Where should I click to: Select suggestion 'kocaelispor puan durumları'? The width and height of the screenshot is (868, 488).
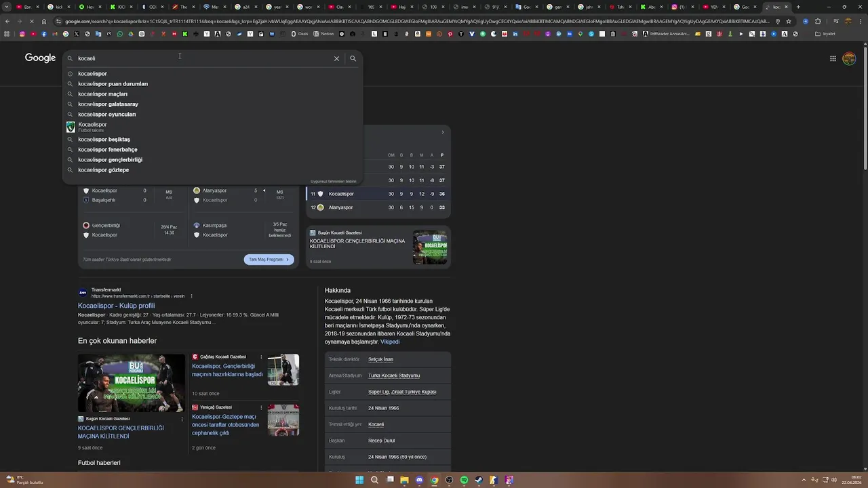212,84
